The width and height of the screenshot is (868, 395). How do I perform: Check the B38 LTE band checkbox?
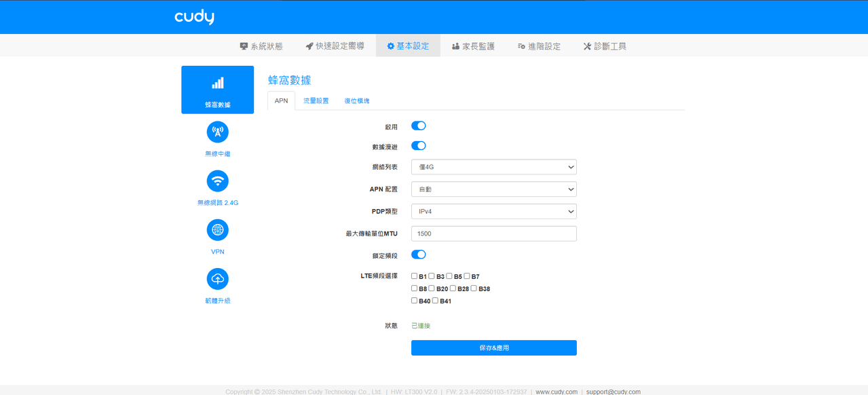coord(474,288)
